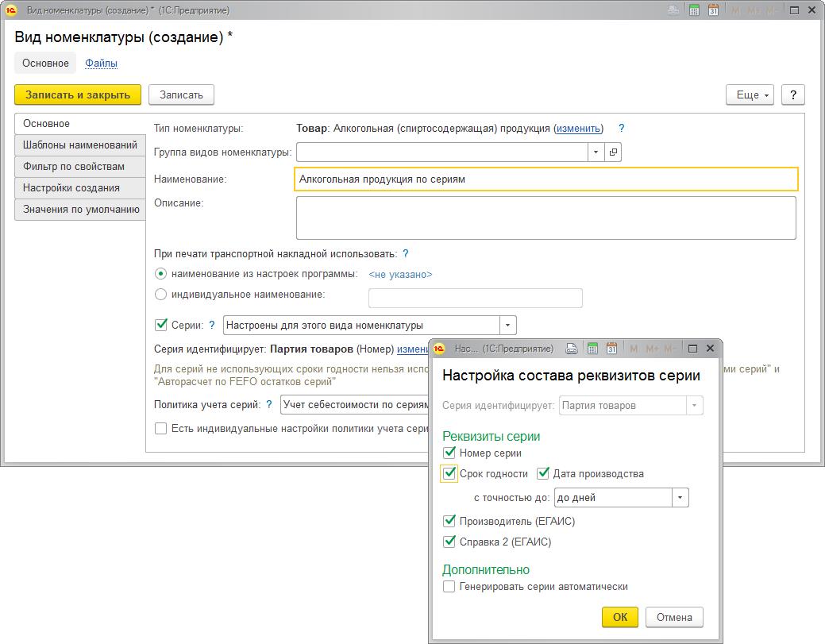Open the Серии settings dropdown arrow

tap(507, 325)
